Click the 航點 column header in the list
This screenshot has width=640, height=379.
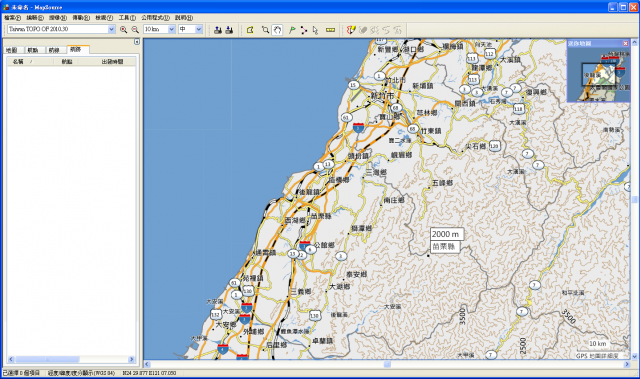67,62
